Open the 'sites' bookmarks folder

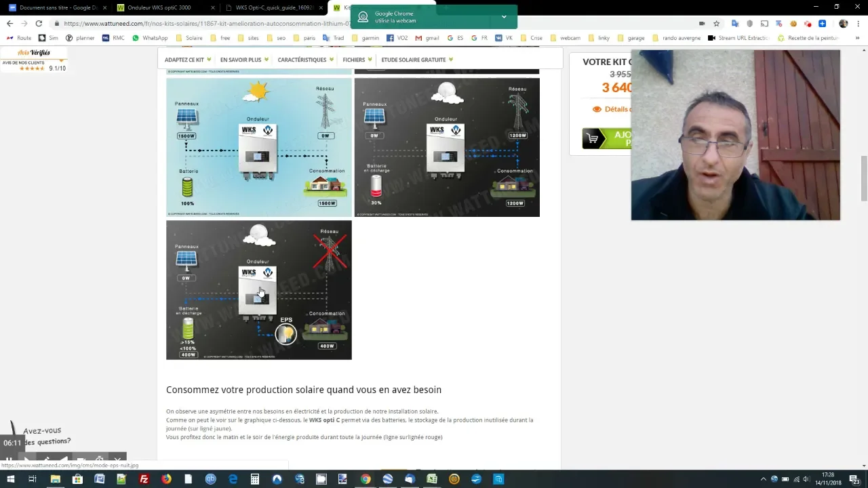(x=248, y=38)
